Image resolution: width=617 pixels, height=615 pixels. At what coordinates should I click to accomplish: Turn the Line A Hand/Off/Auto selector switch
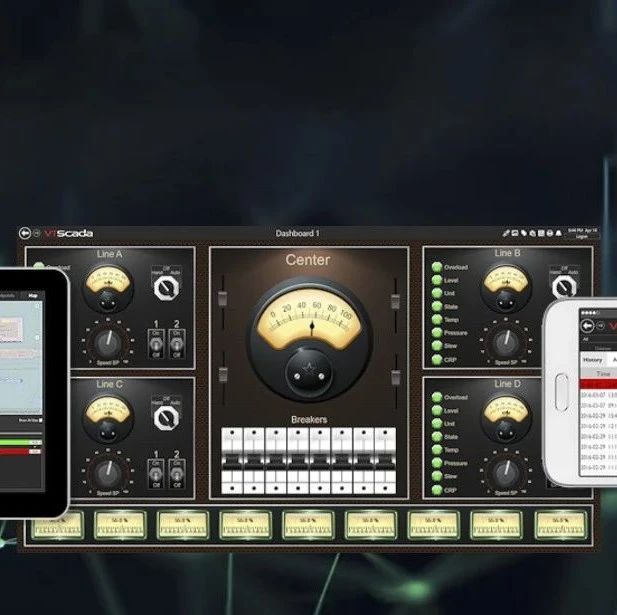(166, 288)
